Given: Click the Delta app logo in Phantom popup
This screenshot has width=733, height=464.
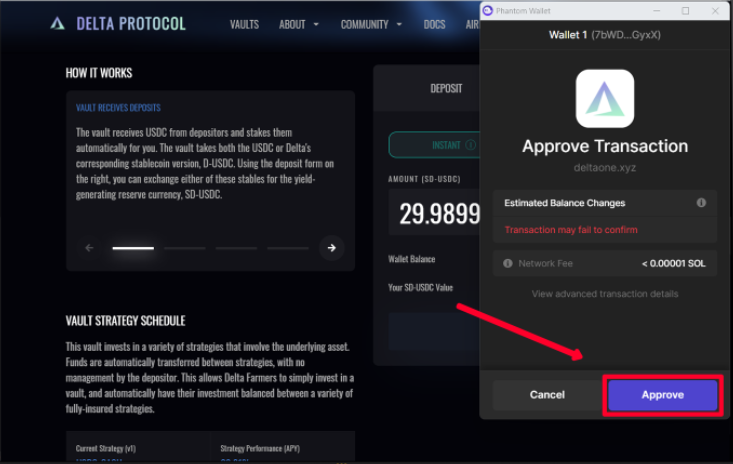Looking at the screenshot, I should pos(605,99).
